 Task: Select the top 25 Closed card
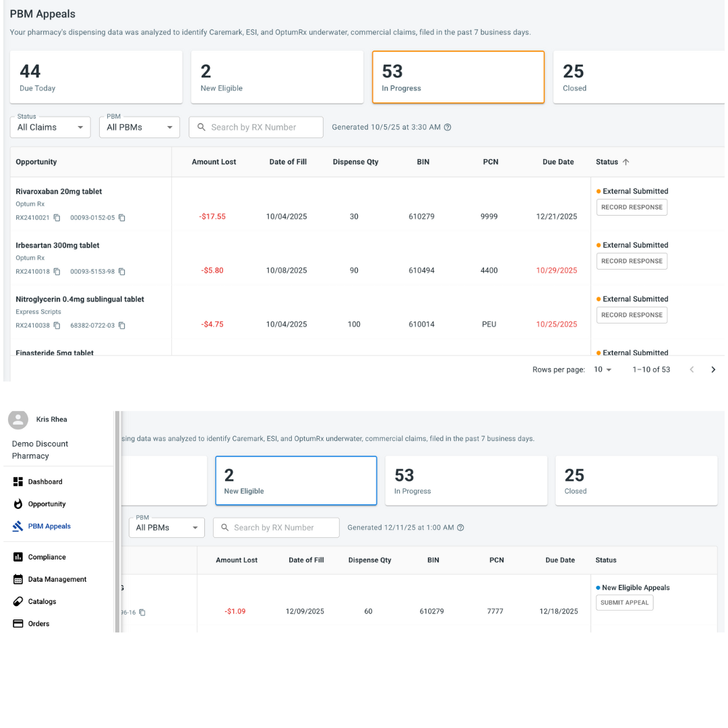[637, 78]
